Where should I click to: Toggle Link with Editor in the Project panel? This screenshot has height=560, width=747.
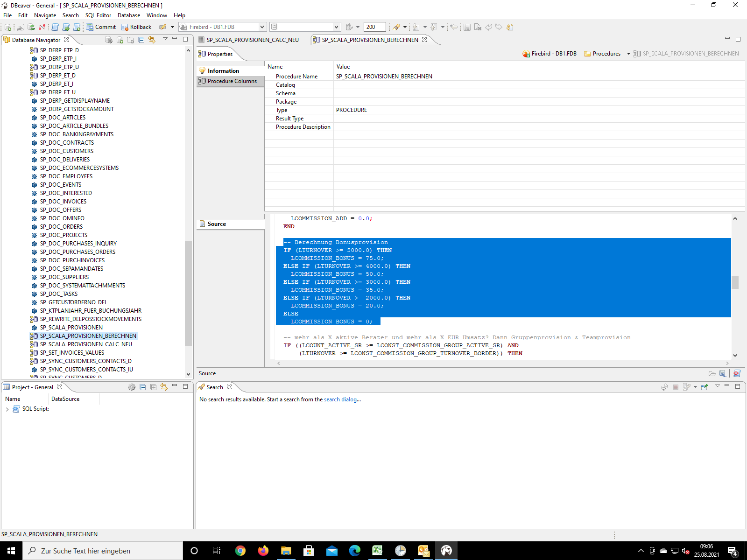[164, 387]
